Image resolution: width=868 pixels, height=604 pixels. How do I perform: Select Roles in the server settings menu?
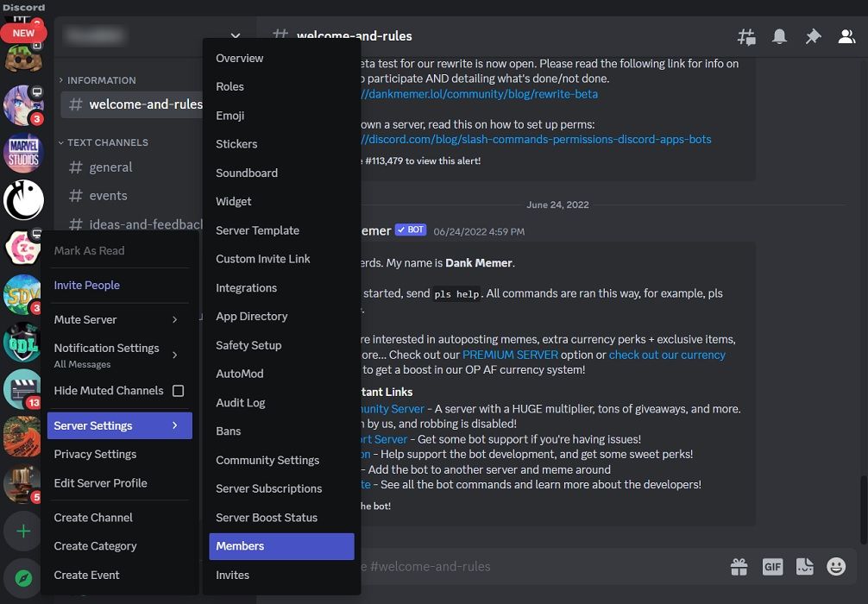(x=230, y=86)
